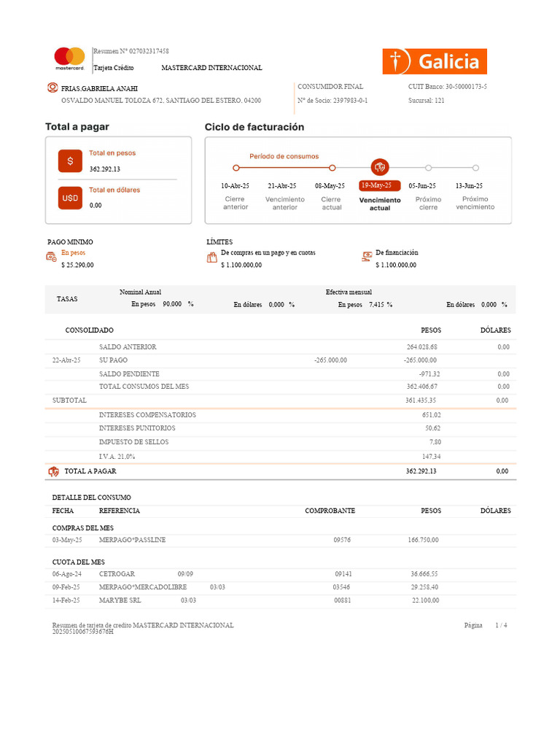Click the CUIT Banco: 30-50000173-5 text
This screenshot has height=747, width=560.
pos(448,87)
